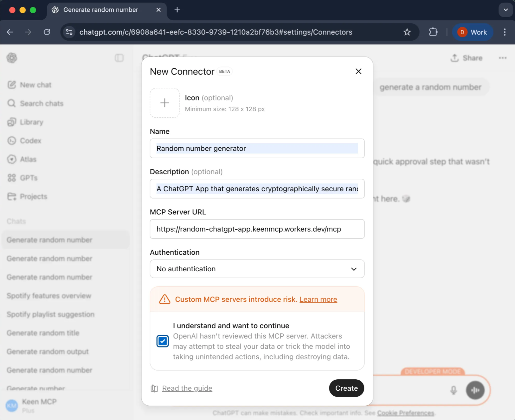The image size is (515, 420).
Task: Click the add icon upload box
Action: [164, 103]
